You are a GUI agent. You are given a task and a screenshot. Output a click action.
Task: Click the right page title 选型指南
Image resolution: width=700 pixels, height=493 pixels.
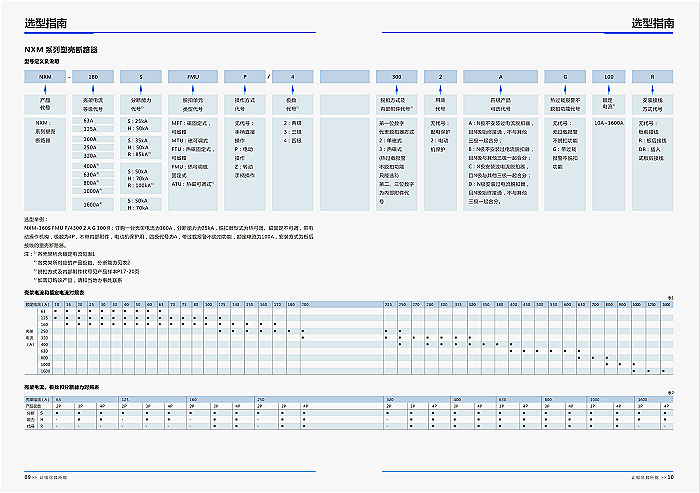click(652, 23)
